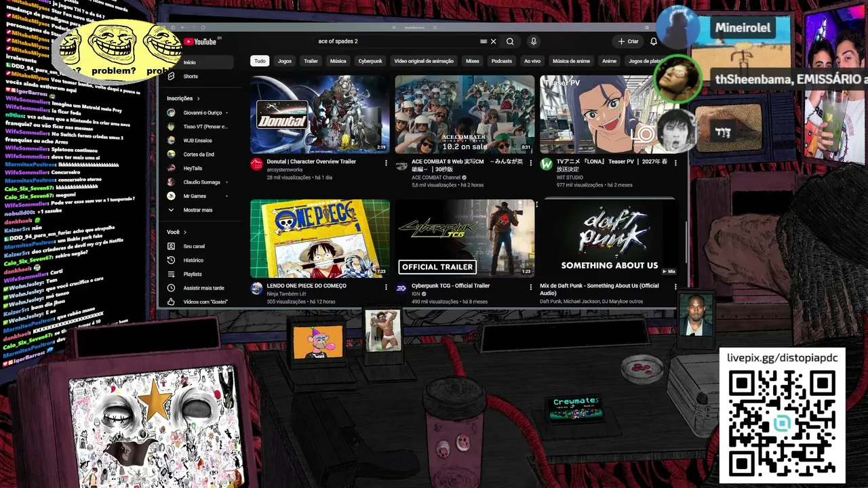Select the Anime filter chip
The image size is (868, 488).
click(610, 61)
